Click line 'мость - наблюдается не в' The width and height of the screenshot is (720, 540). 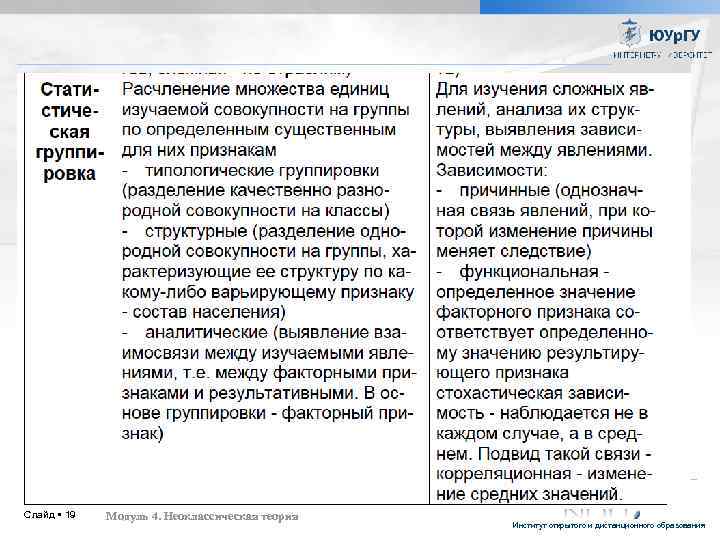click(542, 414)
